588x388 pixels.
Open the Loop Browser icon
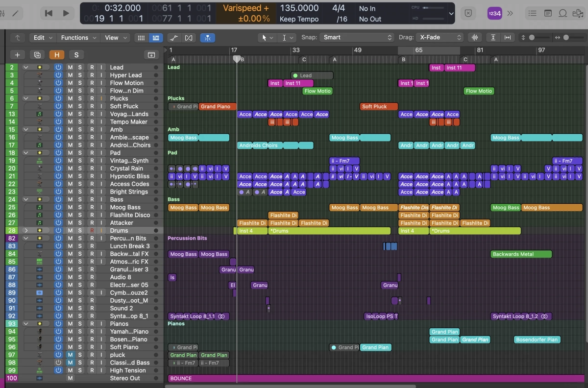click(563, 13)
